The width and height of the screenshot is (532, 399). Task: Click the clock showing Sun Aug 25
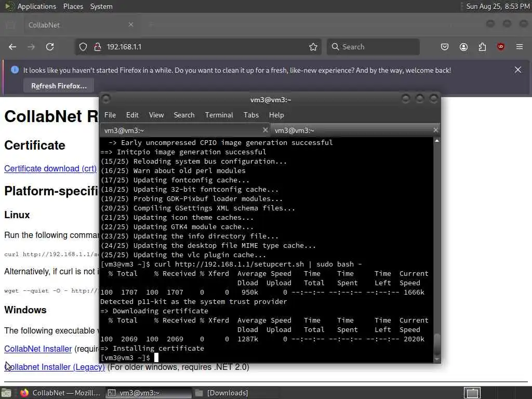tap(497, 6)
